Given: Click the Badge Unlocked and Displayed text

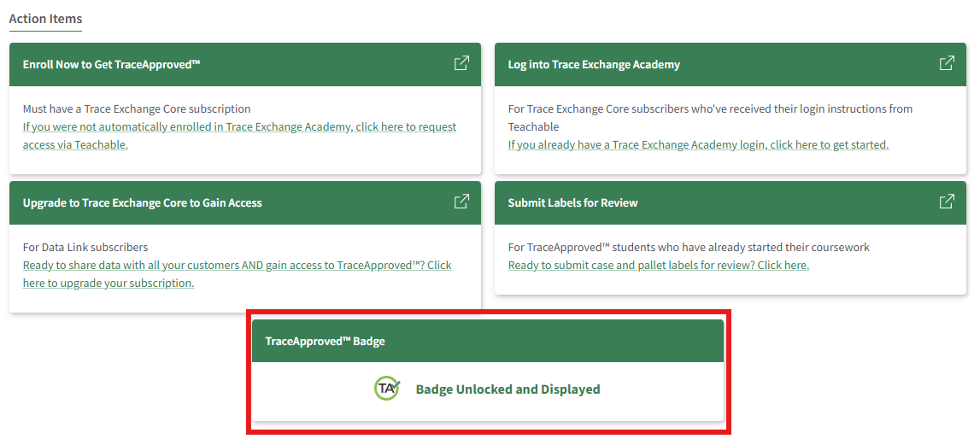Looking at the screenshot, I should pyautogui.click(x=508, y=389).
